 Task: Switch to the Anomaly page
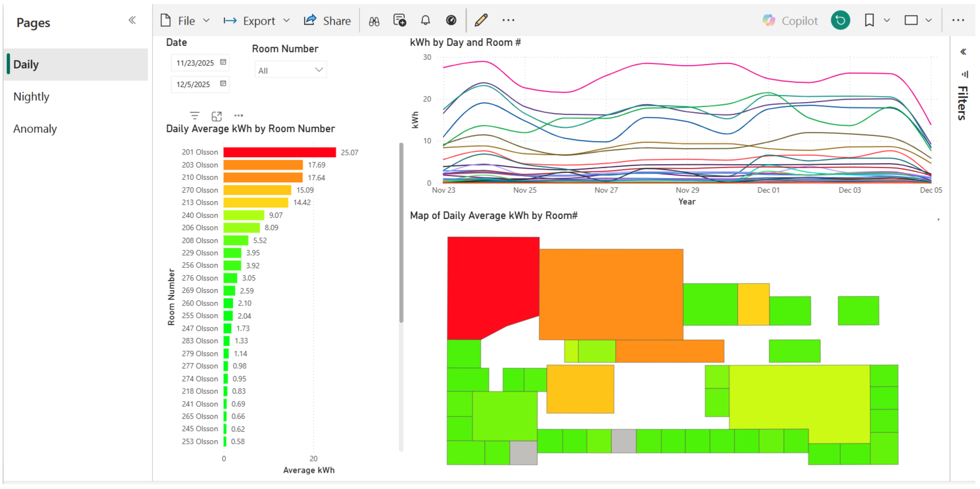tap(35, 129)
